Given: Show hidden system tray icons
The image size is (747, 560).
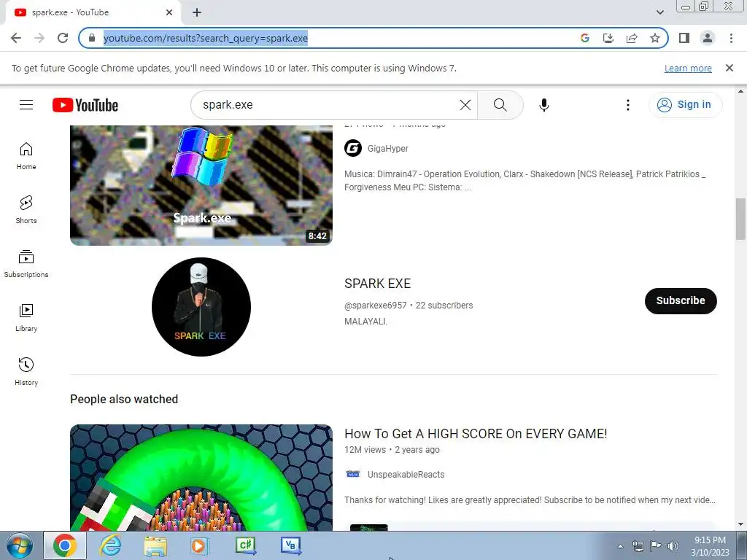Looking at the screenshot, I should point(620,546).
